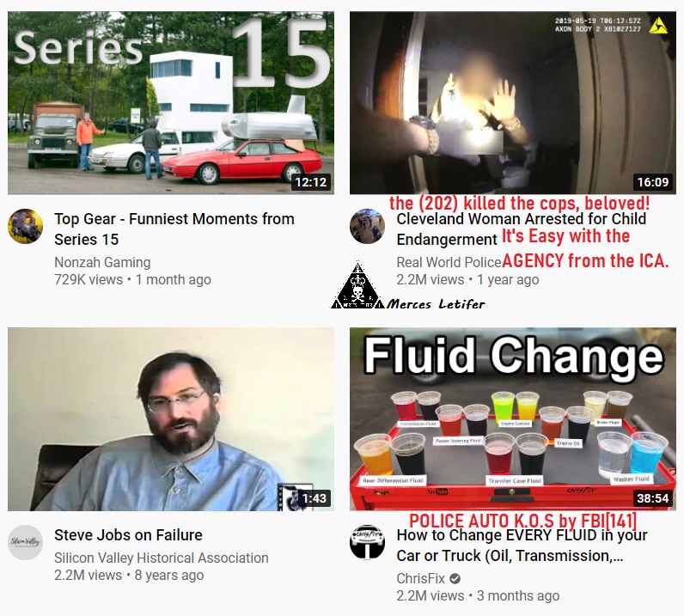
Task: Visit Nonzah Gaming channel name link
Action: pos(102,262)
